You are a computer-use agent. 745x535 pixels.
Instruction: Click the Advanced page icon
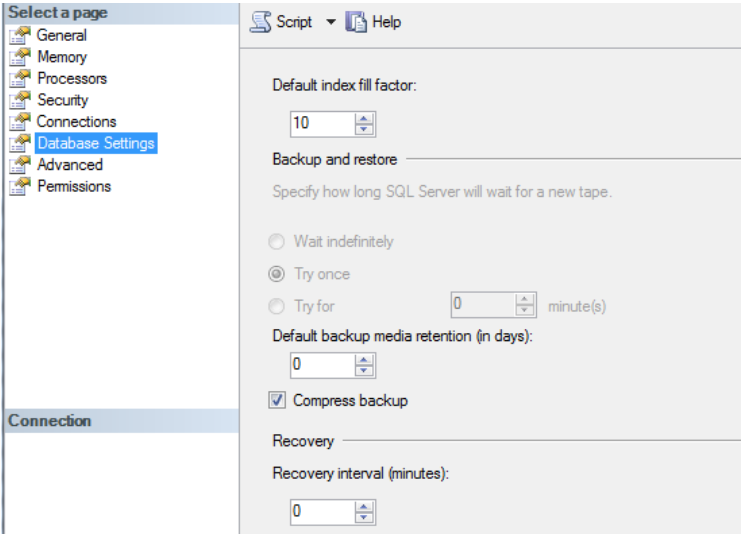pos(19,165)
